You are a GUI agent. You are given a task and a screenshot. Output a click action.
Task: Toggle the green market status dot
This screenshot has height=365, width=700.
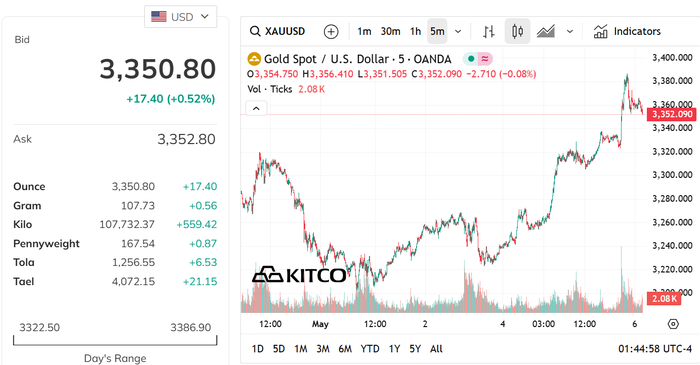[x=471, y=59]
